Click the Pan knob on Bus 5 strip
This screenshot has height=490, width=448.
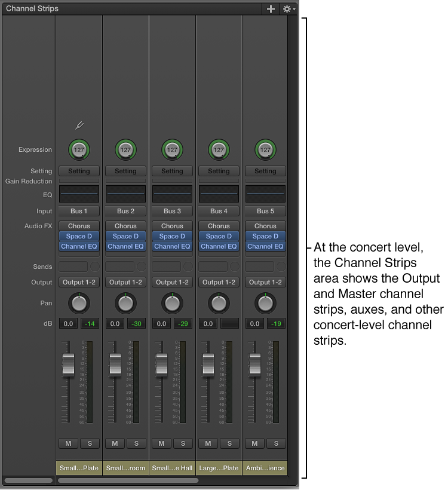click(265, 303)
